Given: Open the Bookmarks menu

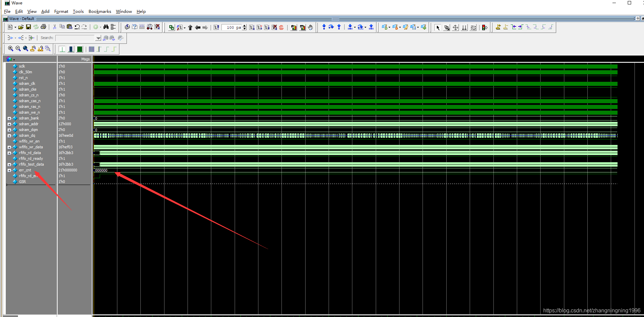Looking at the screenshot, I should pos(100,11).
